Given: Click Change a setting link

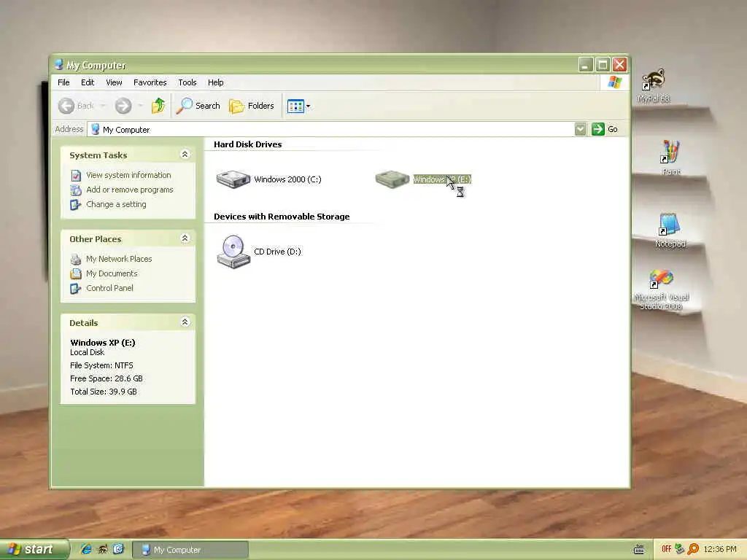Looking at the screenshot, I should point(116,204).
